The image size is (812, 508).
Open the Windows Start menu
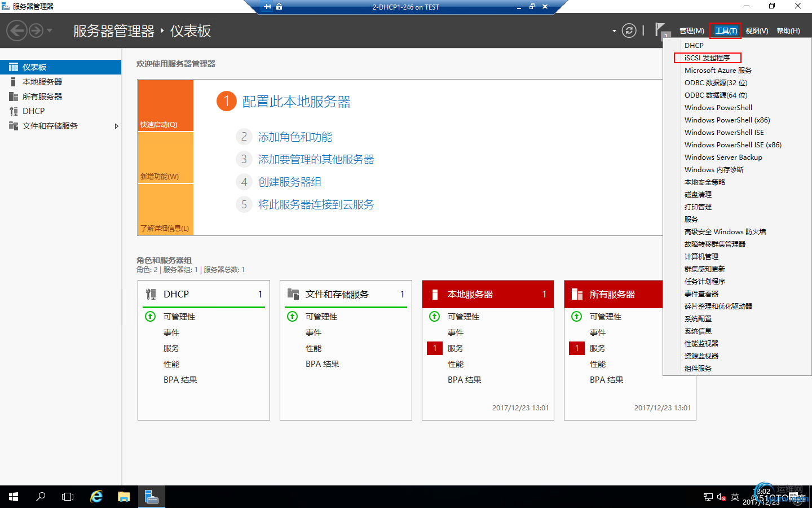(x=14, y=497)
